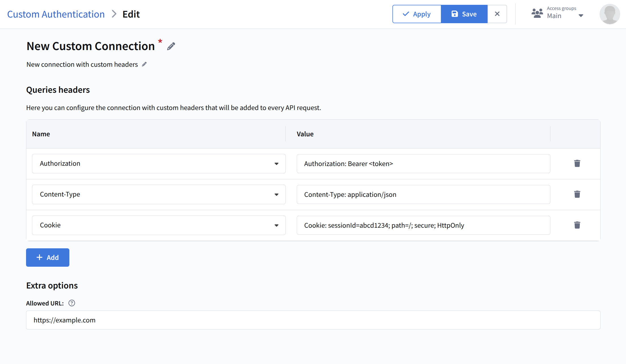Screen dimensions: 626x364
Task: Delete the Content-Type header row
Action: (x=577, y=194)
